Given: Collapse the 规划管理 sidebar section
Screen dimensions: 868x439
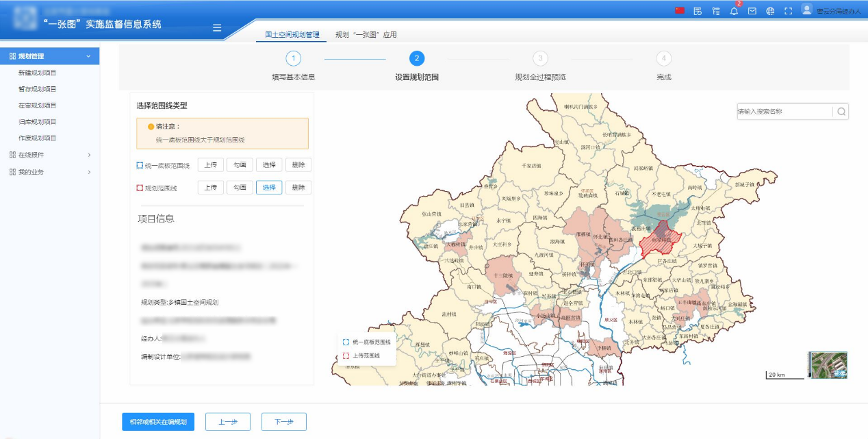Looking at the screenshot, I should coord(88,56).
